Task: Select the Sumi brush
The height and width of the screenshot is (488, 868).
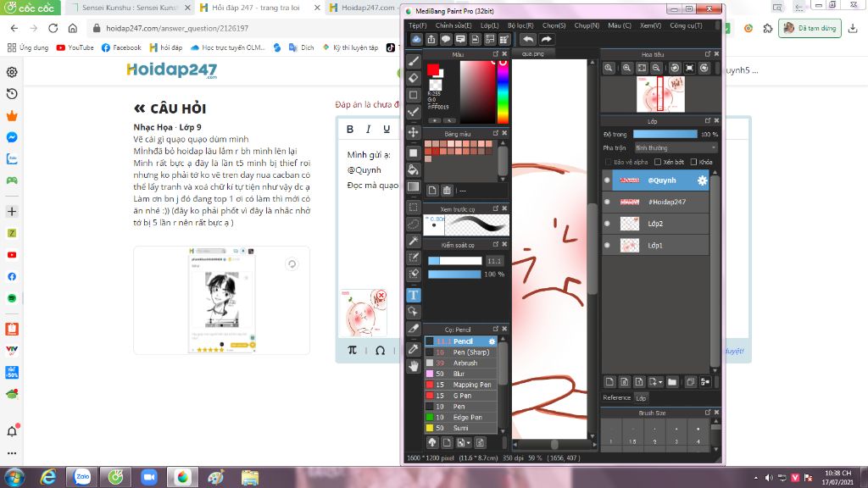Action: [460, 428]
